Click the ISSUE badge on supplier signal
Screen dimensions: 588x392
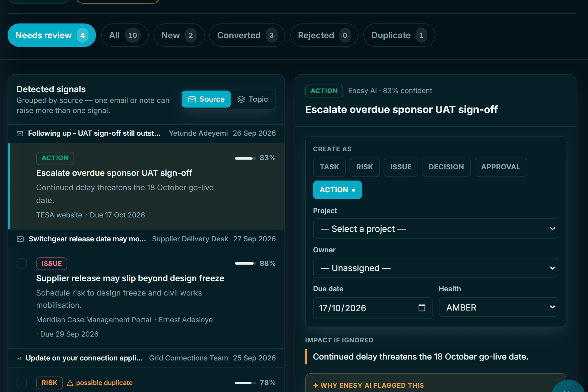pos(52,264)
